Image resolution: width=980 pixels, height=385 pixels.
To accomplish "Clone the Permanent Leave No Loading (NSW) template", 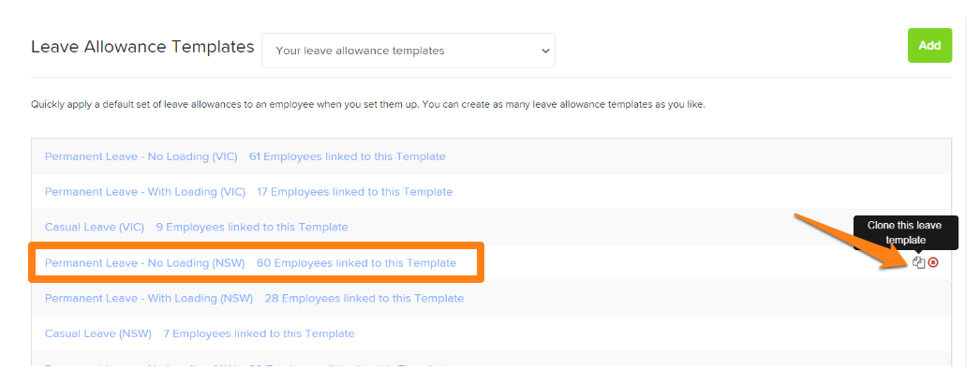I will click(x=918, y=262).
